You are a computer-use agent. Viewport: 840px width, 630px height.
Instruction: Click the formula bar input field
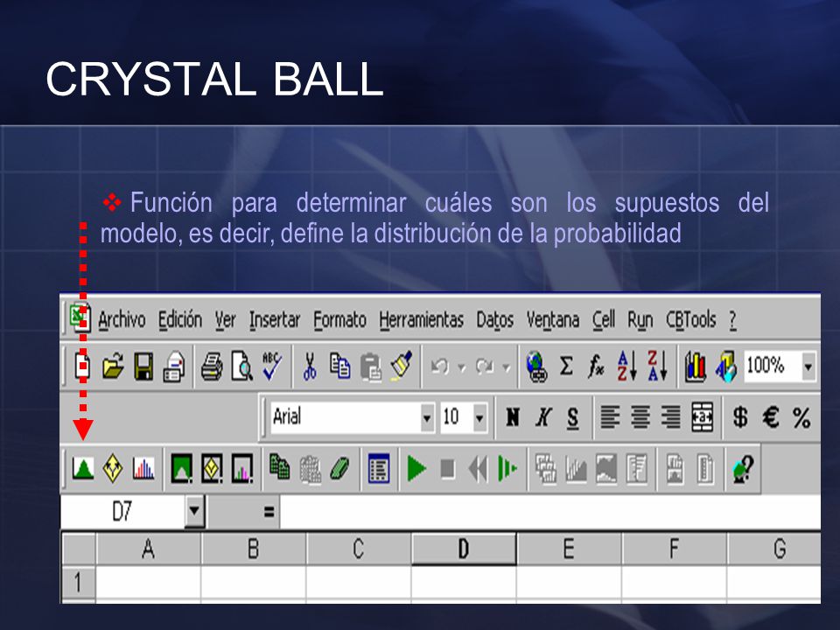coord(550,512)
